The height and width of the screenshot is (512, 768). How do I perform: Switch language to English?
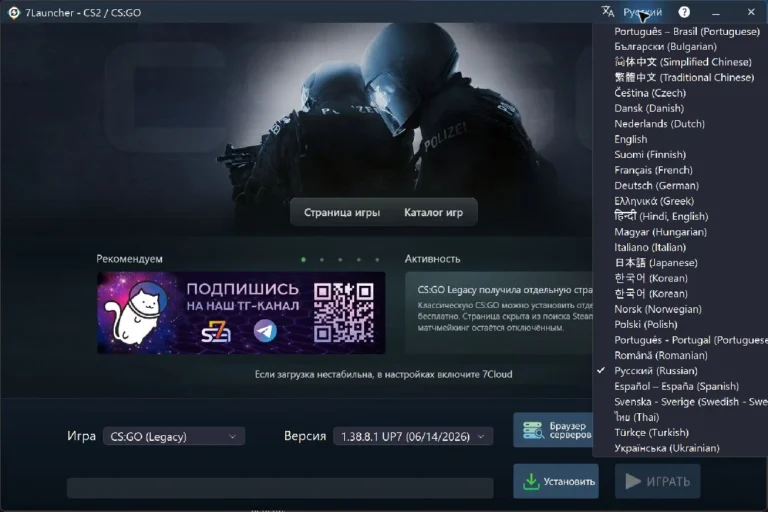631,139
